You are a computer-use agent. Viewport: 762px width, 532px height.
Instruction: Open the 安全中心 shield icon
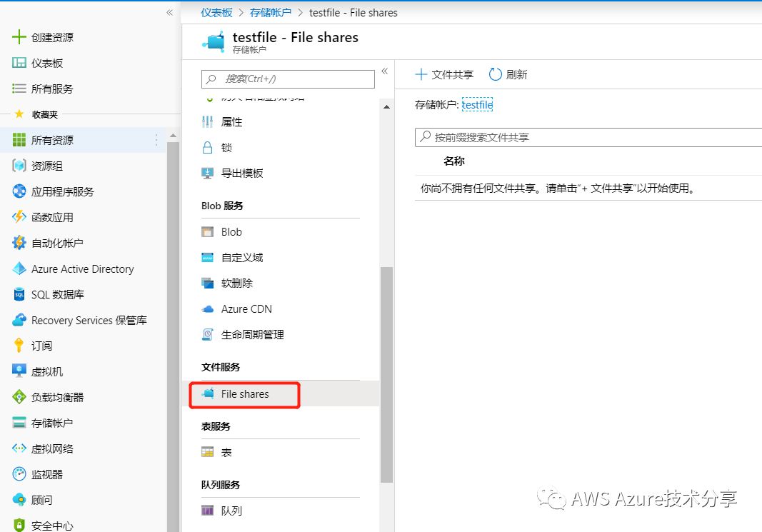coord(19,525)
